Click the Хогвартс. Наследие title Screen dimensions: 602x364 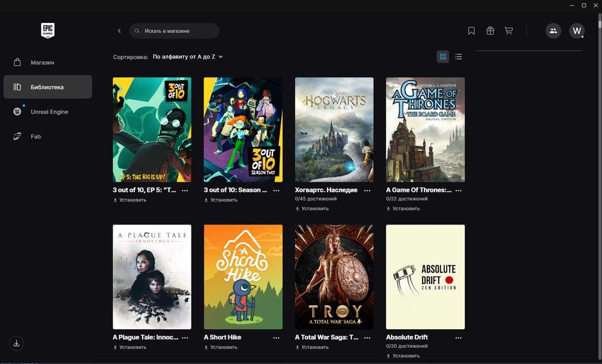coord(326,190)
